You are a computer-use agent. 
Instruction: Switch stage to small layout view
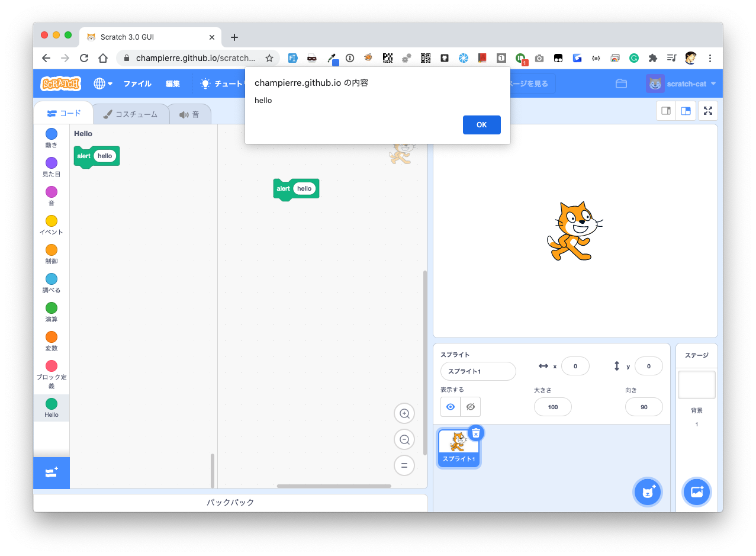click(x=665, y=110)
